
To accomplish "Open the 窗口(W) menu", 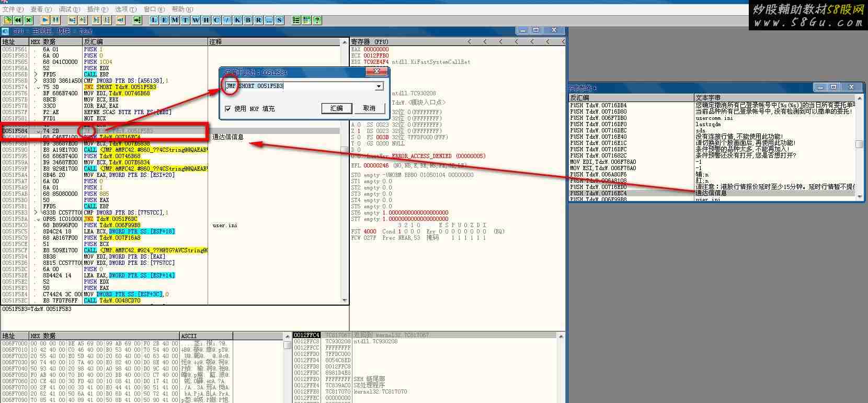I will (154, 9).
